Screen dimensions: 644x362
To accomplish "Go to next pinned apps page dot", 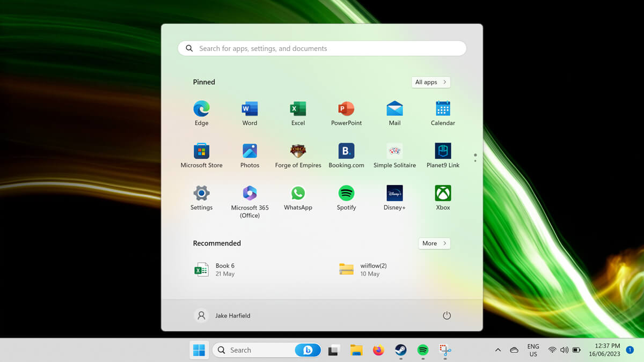I will (x=475, y=161).
